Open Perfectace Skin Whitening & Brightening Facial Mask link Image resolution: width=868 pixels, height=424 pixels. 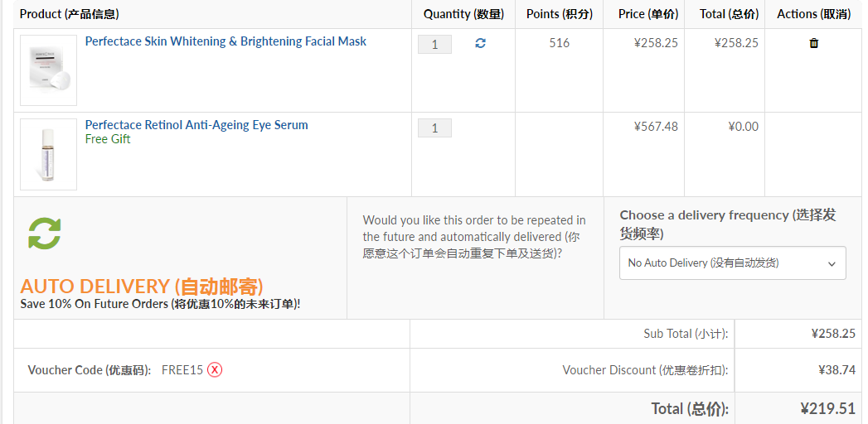pos(225,41)
